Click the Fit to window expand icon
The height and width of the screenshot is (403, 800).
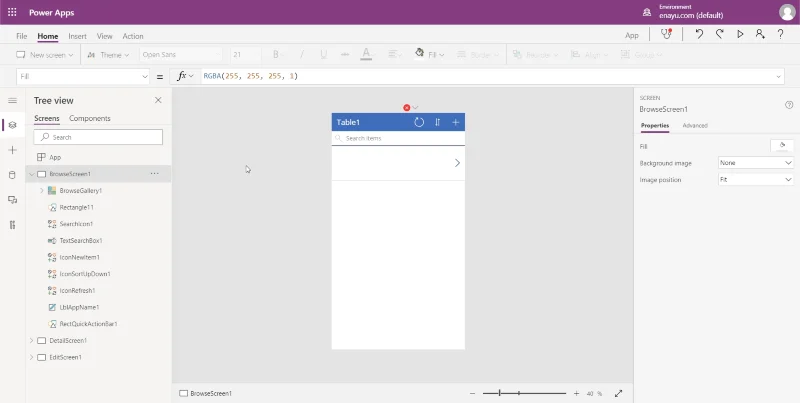pos(618,393)
